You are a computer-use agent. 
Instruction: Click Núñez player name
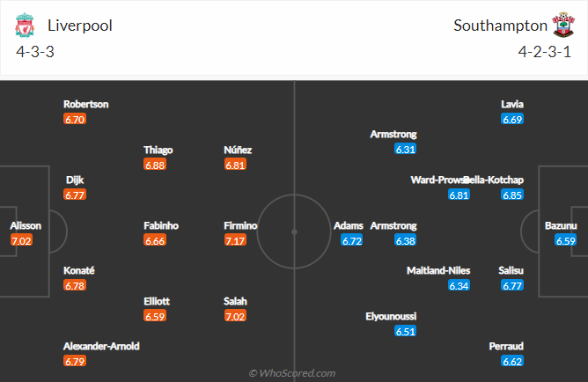point(238,150)
